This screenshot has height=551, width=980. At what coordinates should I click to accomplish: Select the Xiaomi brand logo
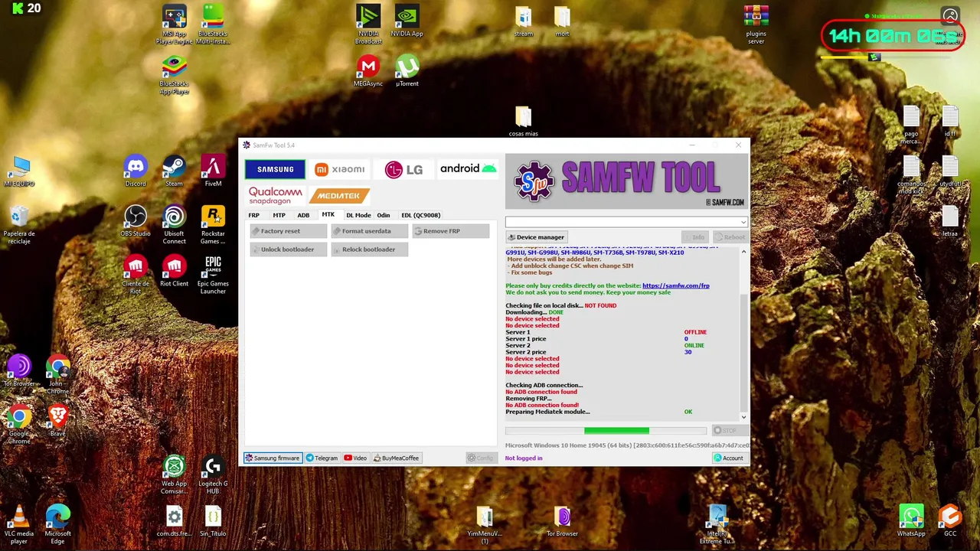(x=339, y=169)
